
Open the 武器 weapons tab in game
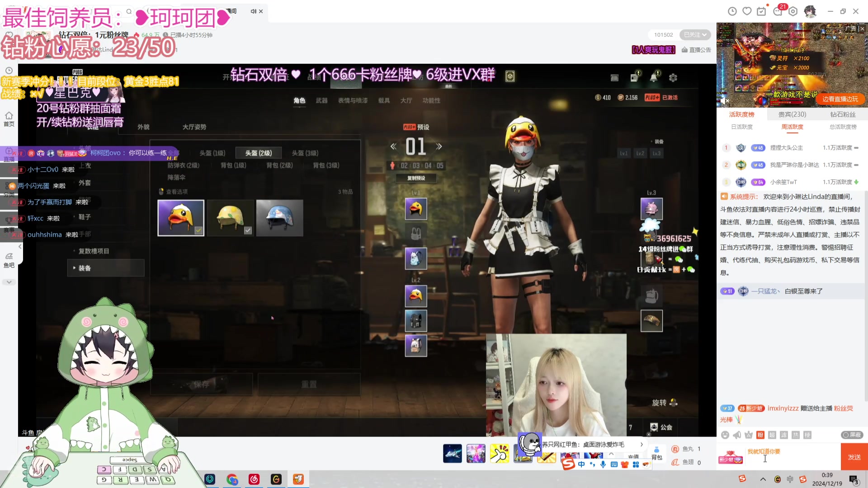click(x=321, y=100)
